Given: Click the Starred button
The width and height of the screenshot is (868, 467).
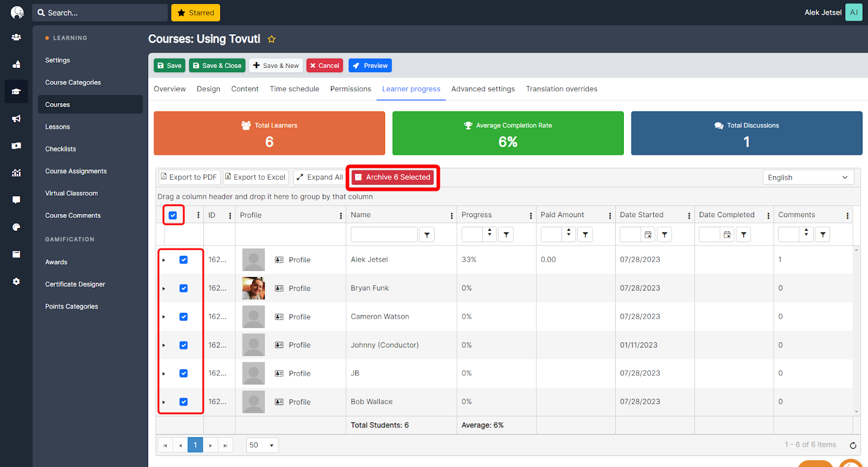Looking at the screenshot, I should point(196,12).
